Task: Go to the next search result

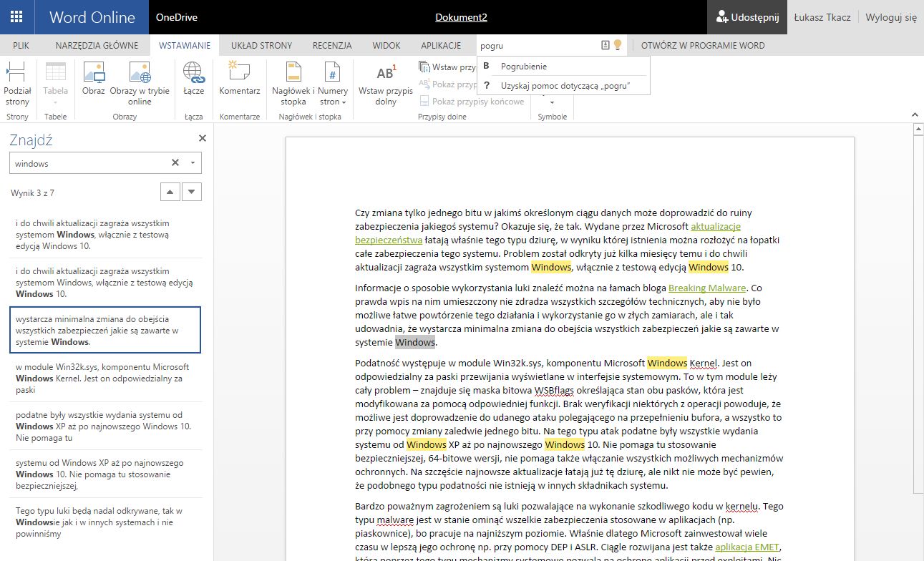Action: [x=192, y=192]
